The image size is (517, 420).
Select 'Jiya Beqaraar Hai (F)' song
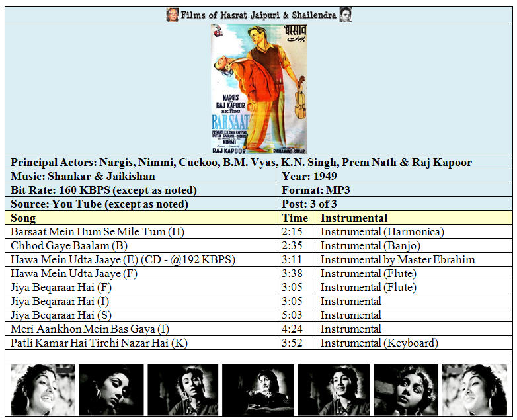(61, 287)
